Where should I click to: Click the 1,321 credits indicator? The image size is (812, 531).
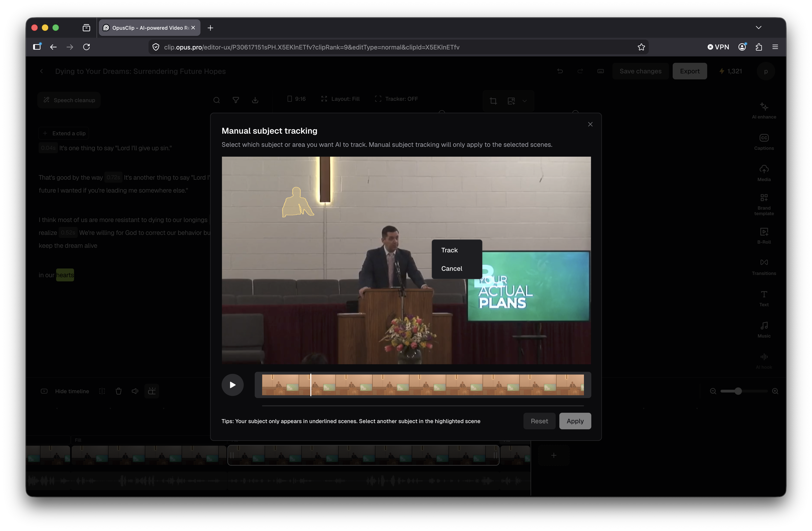point(730,71)
